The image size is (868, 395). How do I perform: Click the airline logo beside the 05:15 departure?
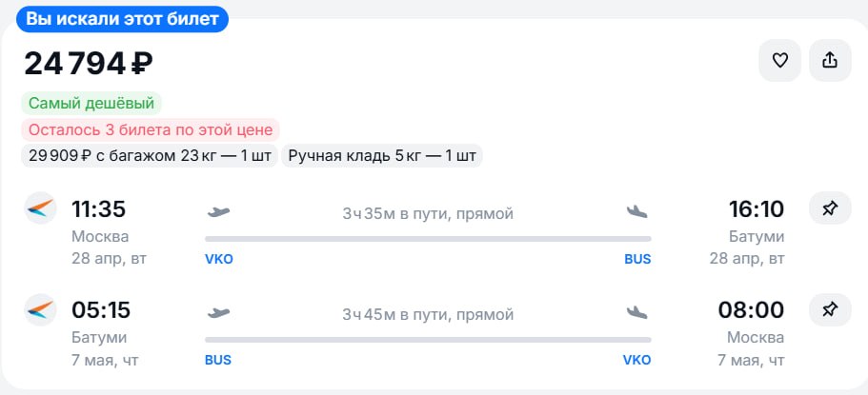coord(40,310)
